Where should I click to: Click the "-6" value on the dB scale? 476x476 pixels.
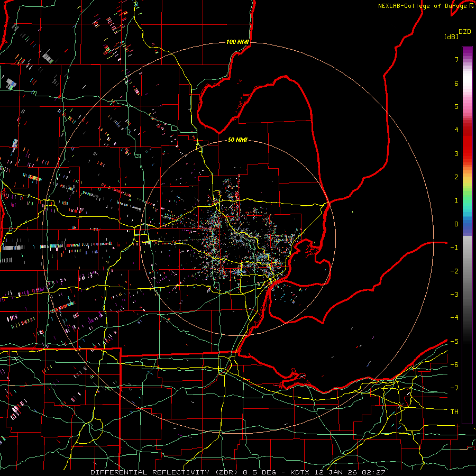454,365
